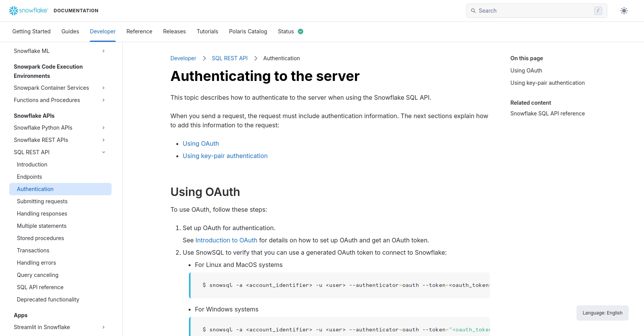Click the breadcrumb arrow after Developer
The image size is (644, 336).
(x=204, y=58)
